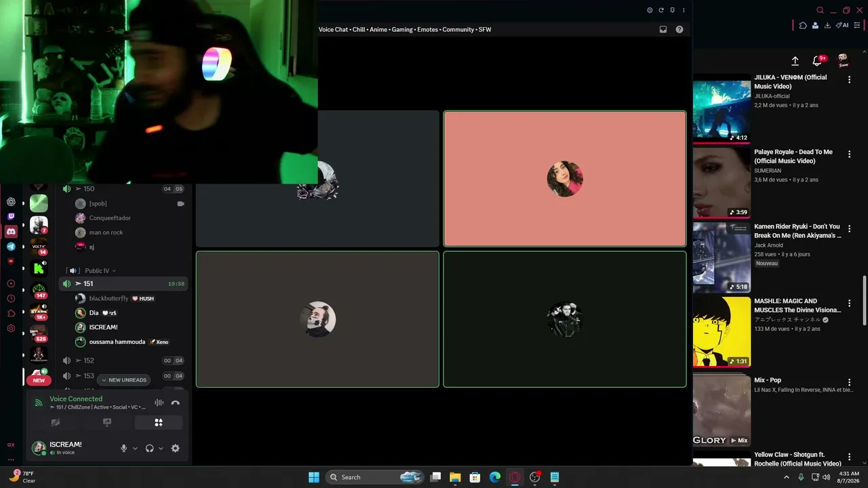
Task: Open the Opera profile icon
Action: pyautogui.click(x=815, y=25)
